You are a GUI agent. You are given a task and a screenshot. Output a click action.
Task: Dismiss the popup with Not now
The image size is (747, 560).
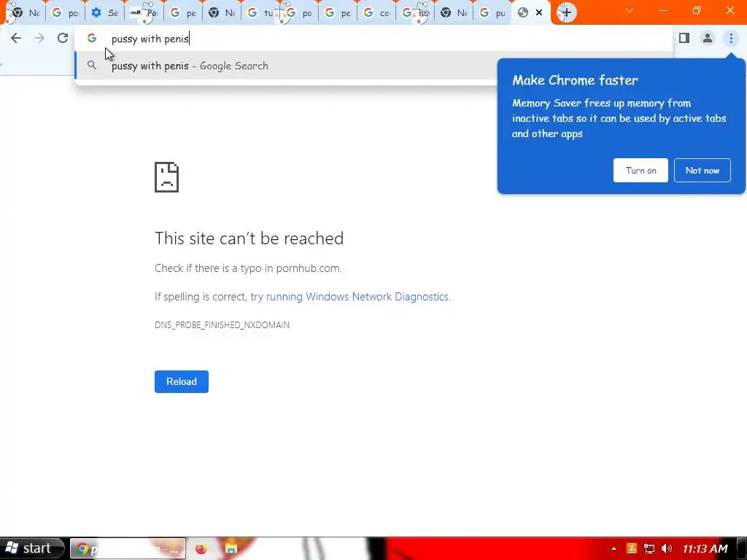703,170
